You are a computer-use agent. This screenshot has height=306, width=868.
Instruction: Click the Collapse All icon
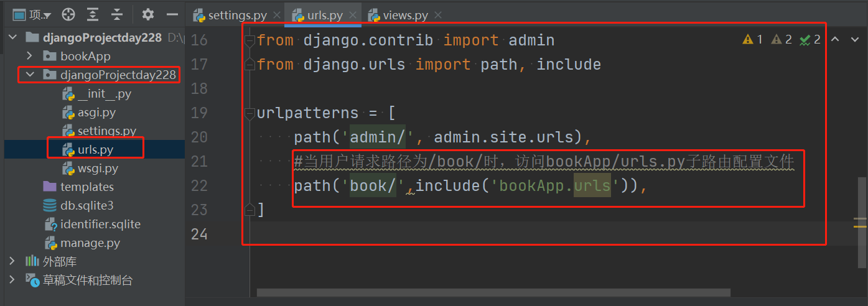coord(116,14)
